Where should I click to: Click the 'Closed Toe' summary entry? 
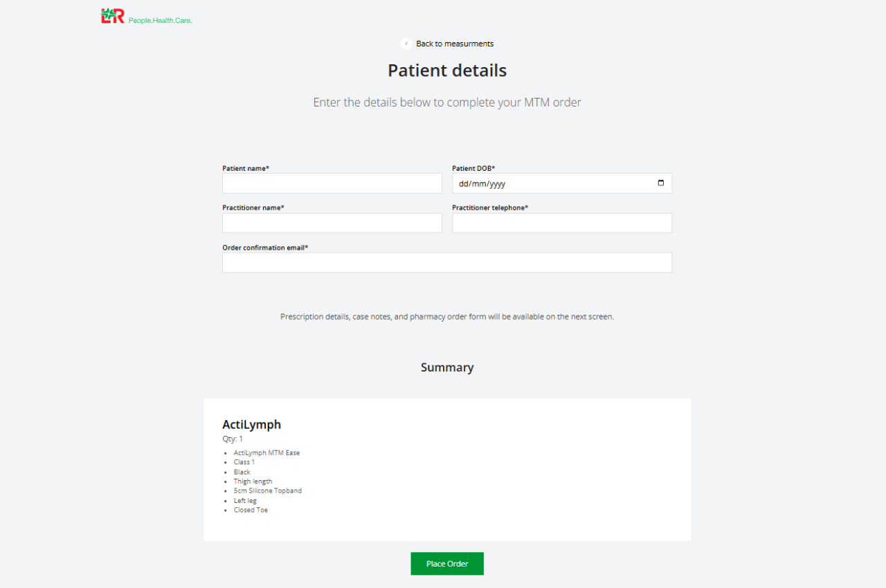(251, 511)
